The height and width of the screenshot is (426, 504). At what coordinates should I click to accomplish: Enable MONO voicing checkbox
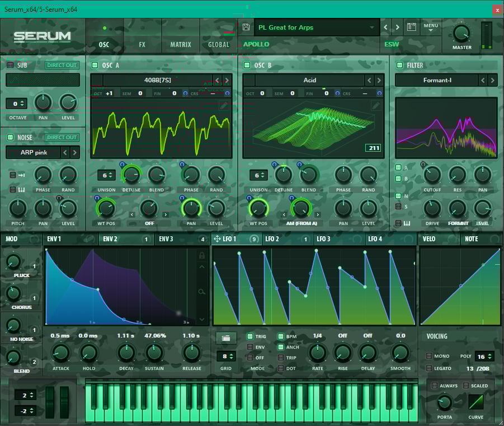tap(429, 356)
